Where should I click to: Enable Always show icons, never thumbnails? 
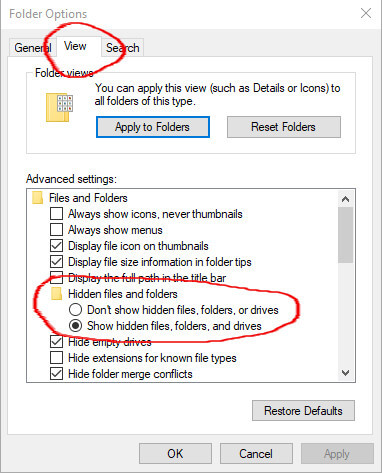(56, 214)
